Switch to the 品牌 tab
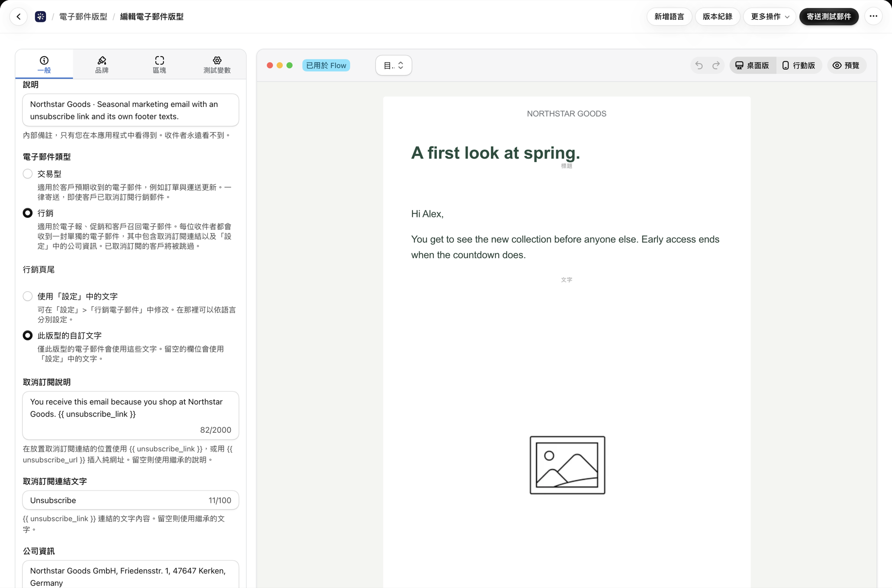The width and height of the screenshot is (892, 588). [102, 65]
